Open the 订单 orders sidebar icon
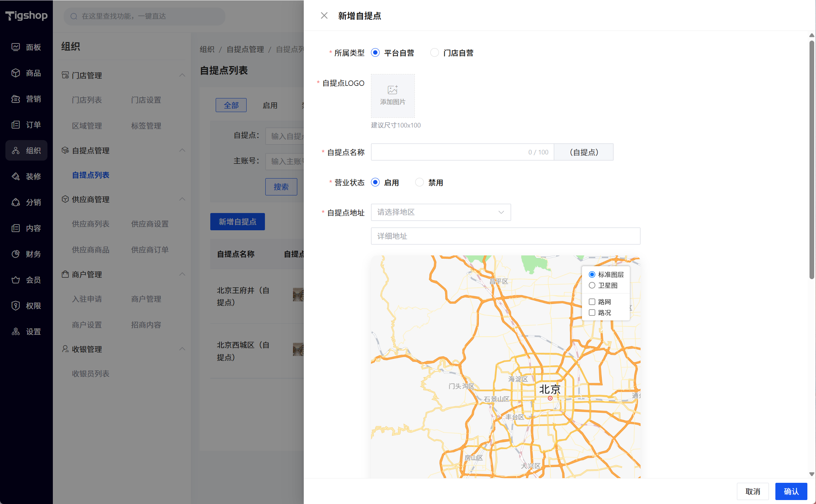Viewport: 816px width, 504px height. pos(15,125)
